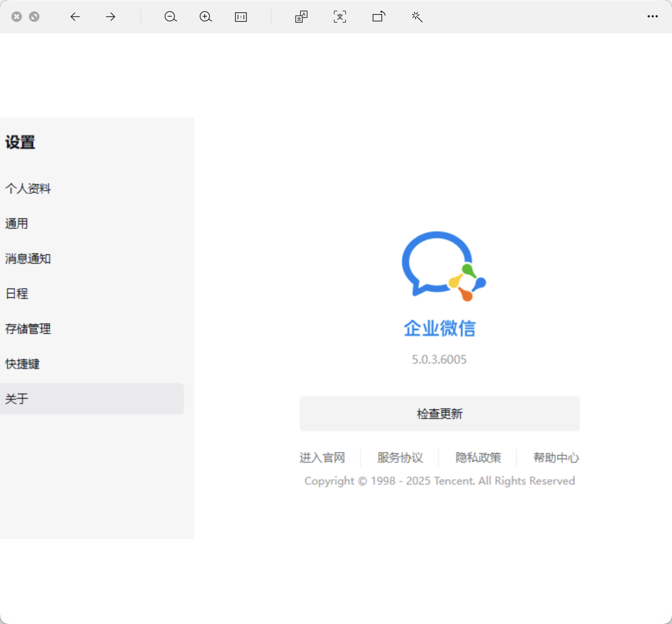
Task: Show image at 1:1 actual size
Action: tap(241, 17)
